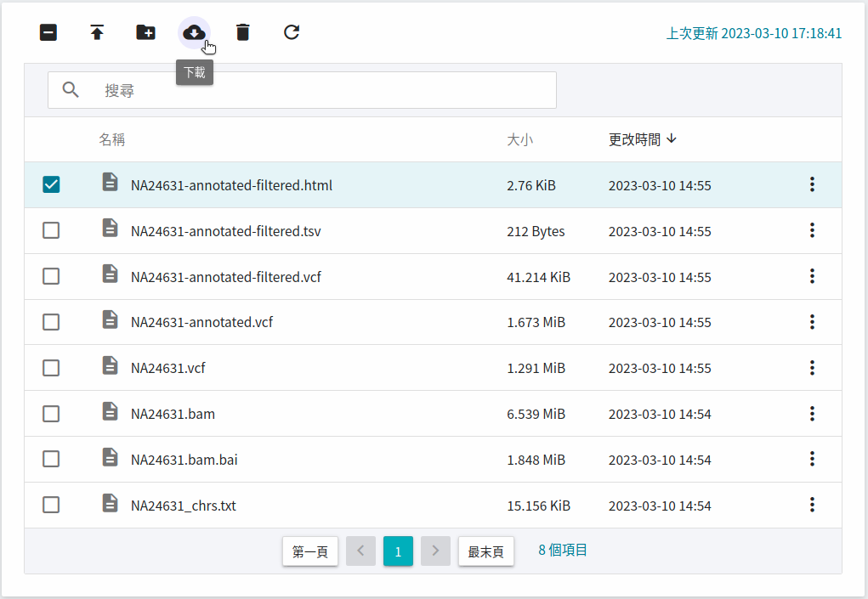
Task: Open more options for NA24631.vcf
Action: pyautogui.click(x=812, y=368)
